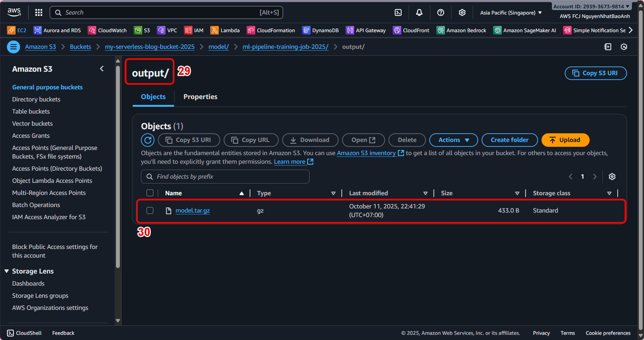Open CloudWatch shortcut
644x340 pixels.
tap(107, 30)
